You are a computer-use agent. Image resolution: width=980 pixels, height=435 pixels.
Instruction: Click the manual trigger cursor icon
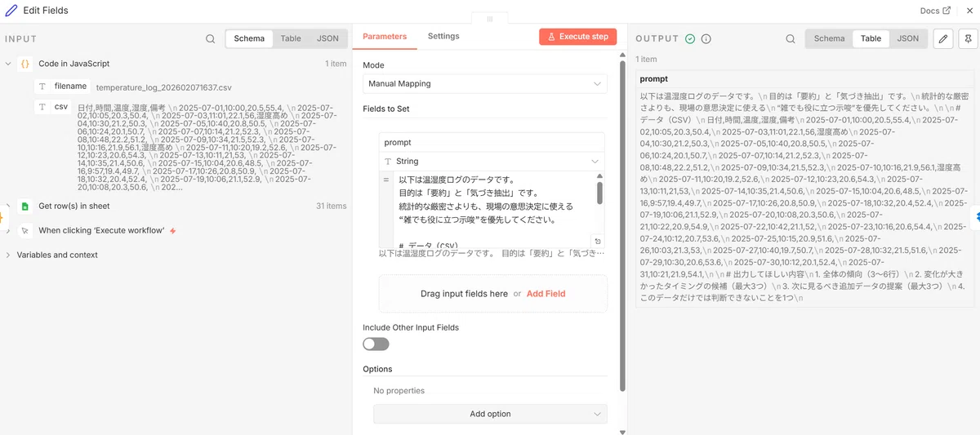[24, 231]
